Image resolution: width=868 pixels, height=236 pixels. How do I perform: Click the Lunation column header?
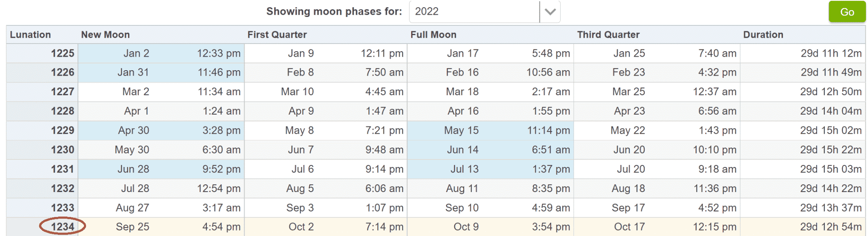pos(31,35)
